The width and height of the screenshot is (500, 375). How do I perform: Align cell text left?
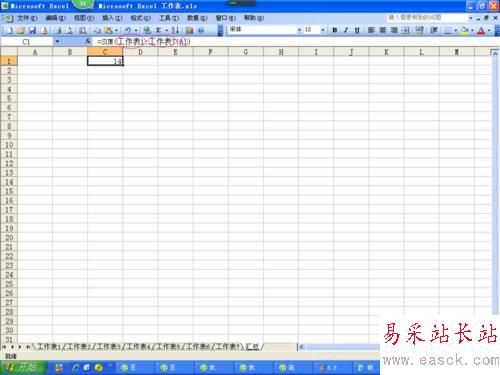tap(371, 30)
